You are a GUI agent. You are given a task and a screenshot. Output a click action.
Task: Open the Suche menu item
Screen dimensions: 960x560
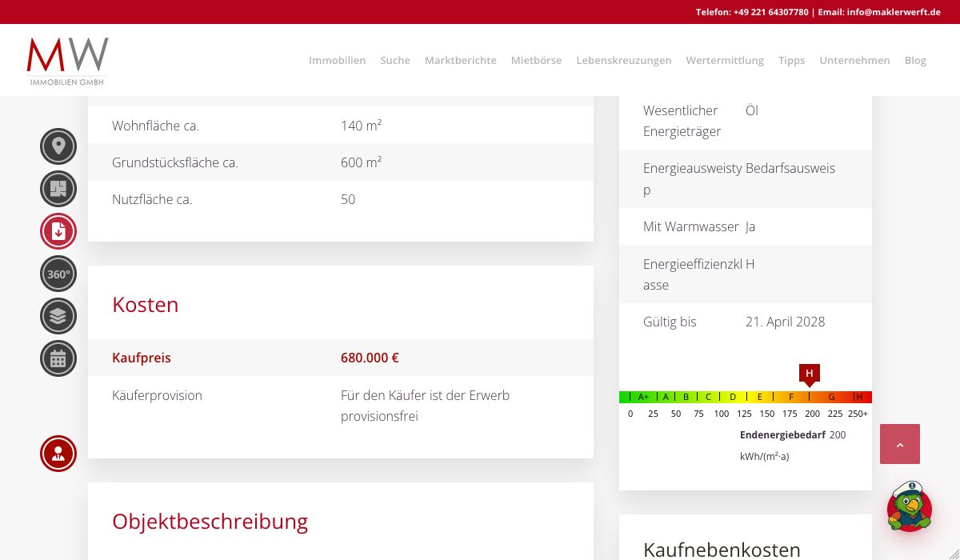[395, 60]
